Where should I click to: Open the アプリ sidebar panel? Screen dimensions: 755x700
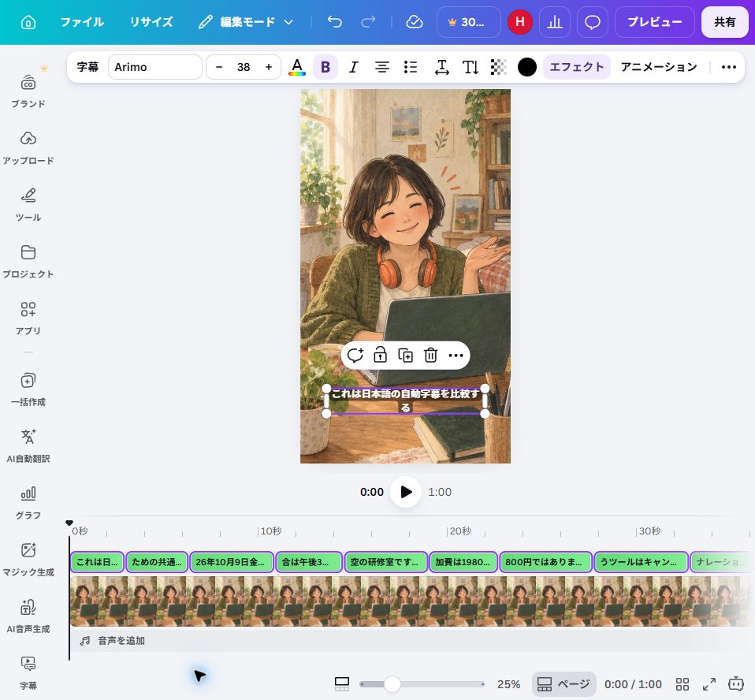click(28, 318)
